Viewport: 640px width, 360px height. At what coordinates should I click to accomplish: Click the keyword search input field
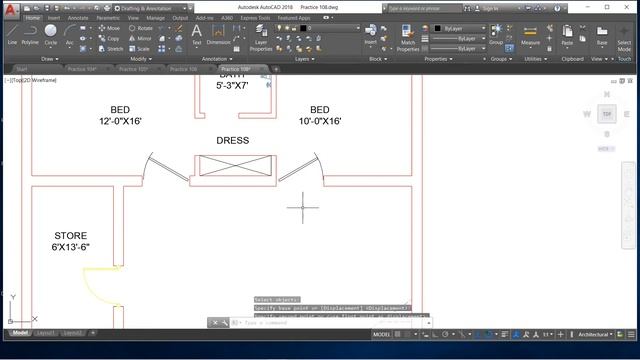click(424, 8)
